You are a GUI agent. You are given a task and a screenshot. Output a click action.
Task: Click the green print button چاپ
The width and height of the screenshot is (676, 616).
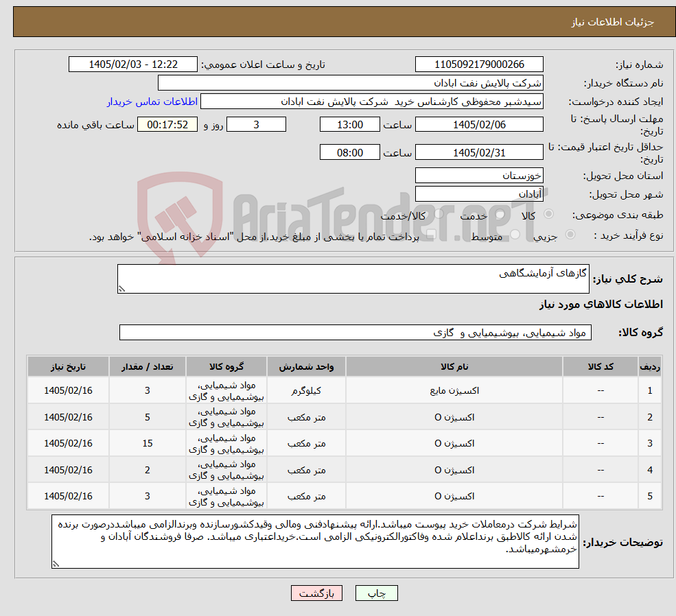pos(376,593)
